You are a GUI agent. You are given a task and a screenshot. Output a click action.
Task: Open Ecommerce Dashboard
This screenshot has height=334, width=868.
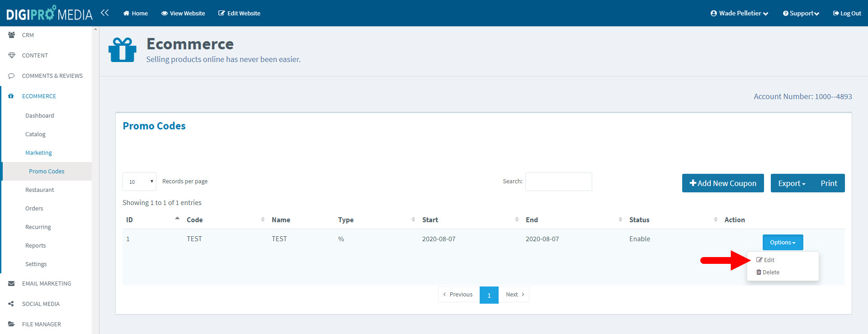pos(40,115)
